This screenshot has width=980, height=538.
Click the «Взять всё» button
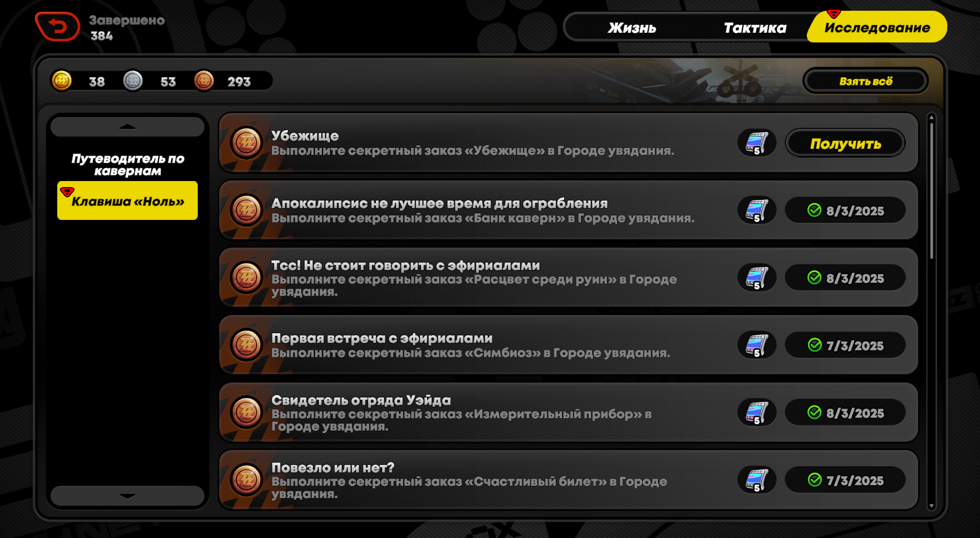click(x=866, y=81)
